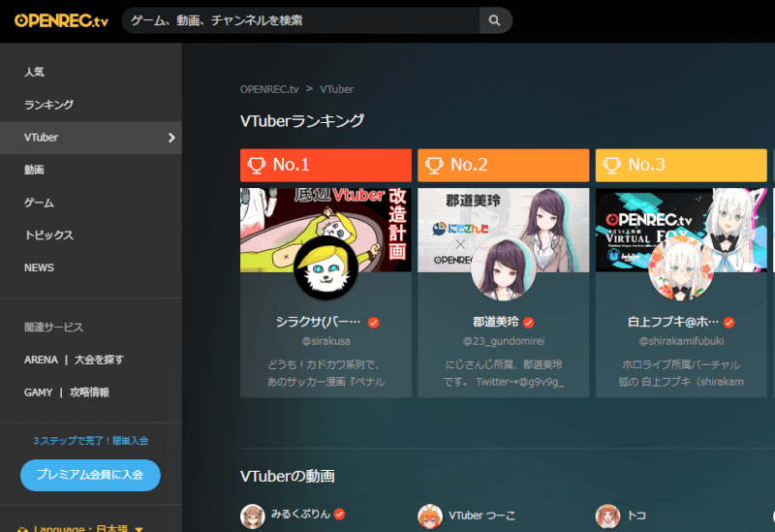Screen dimensions: 775x532
Task: Click 郡道美玲's round avatar
Action: point(503,268)
